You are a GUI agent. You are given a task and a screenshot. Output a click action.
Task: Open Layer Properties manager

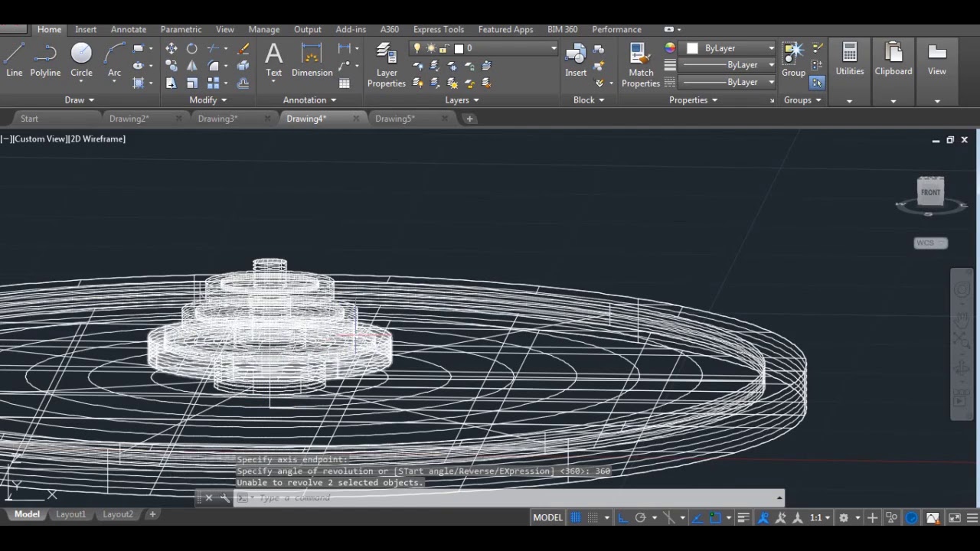[x=387, y=65]
